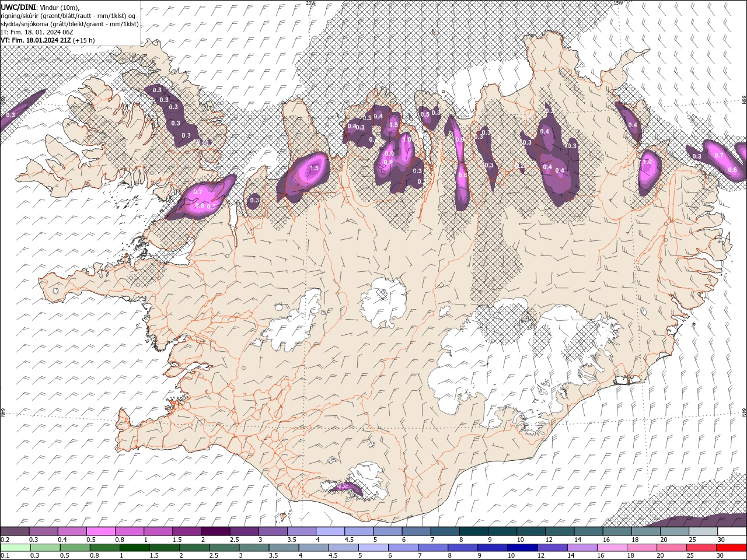Select the white swatch at upper legend 30
The image size is (747, 560).
pyautogui.click(x=732, y=531)
